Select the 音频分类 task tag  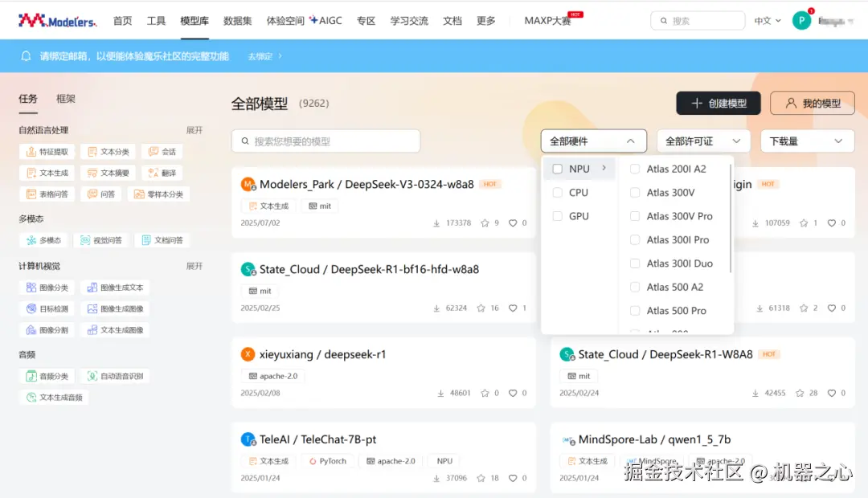47,376
